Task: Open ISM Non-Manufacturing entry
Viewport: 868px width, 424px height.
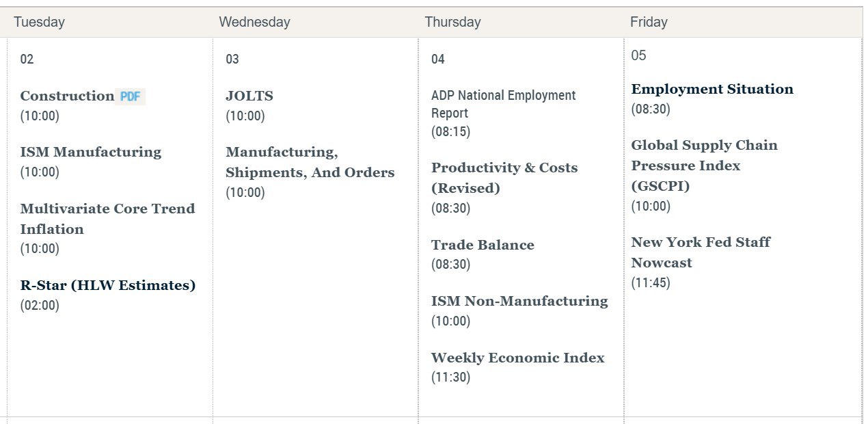Action: click(519, 301)
